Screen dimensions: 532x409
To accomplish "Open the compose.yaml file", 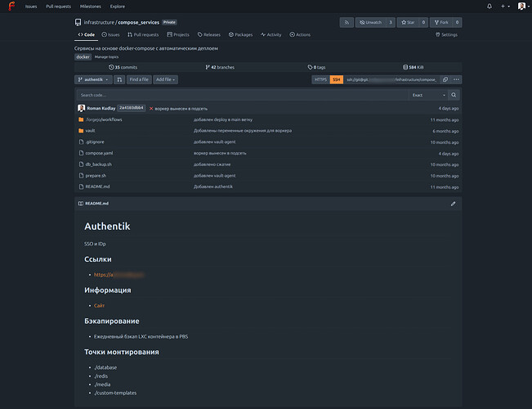I will [99, 153].
